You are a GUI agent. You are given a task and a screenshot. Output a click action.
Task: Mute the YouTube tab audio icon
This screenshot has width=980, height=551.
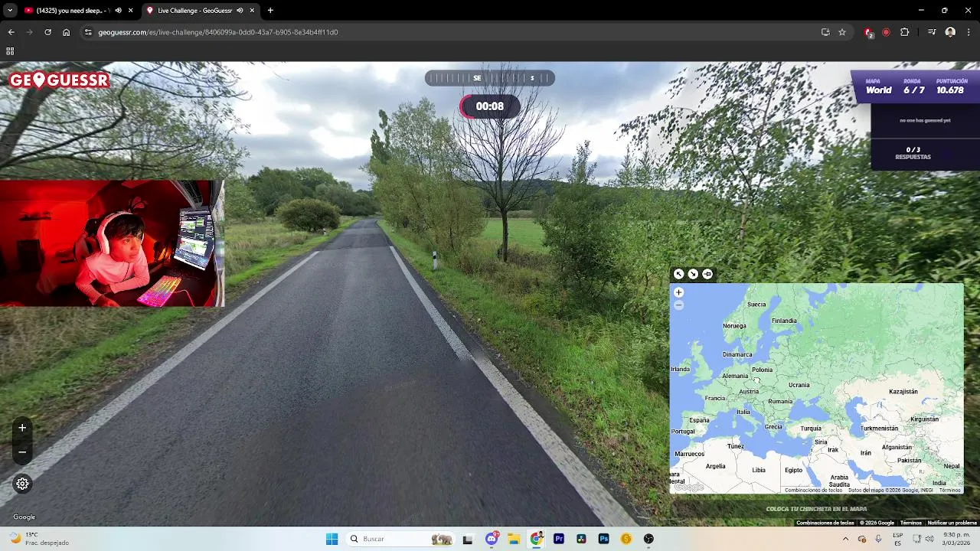(119, 11)
